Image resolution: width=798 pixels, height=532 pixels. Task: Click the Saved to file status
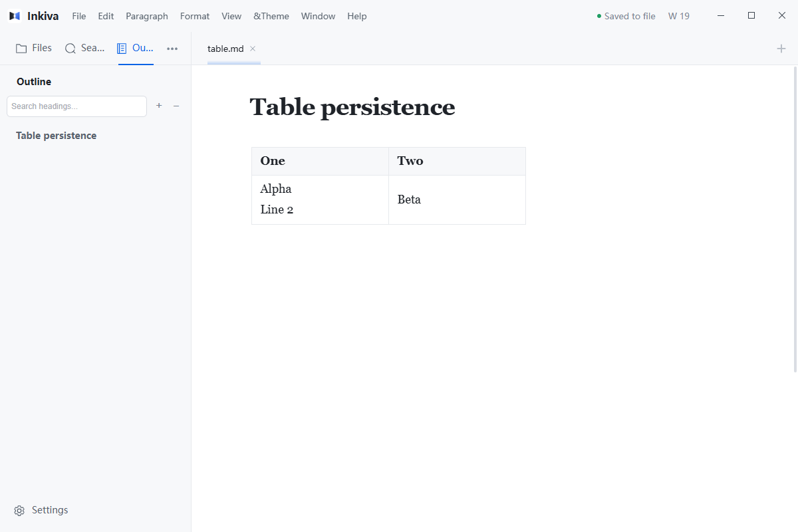(626, 16)
